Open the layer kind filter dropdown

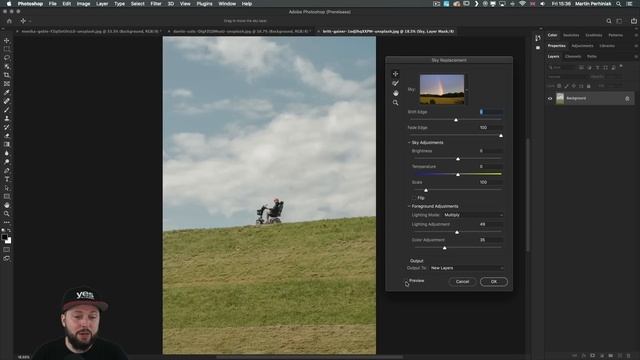pyautogui.click(x=562, y=67)
